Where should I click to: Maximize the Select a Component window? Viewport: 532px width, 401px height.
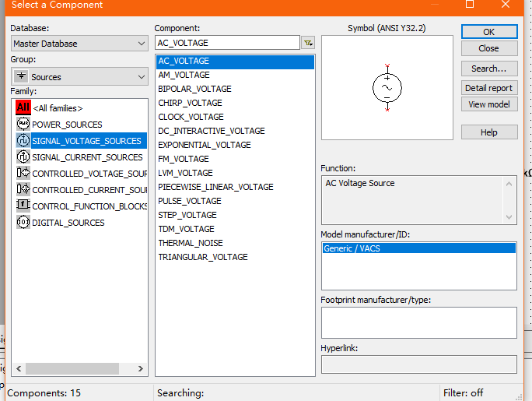[470, 5]
